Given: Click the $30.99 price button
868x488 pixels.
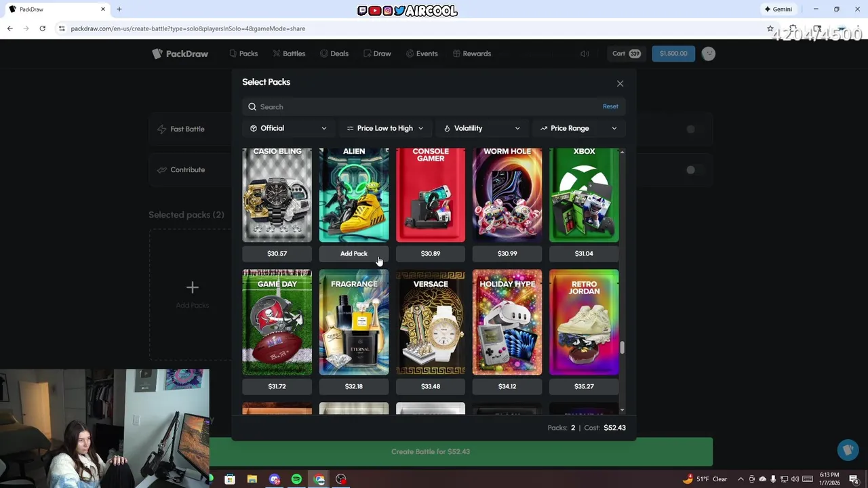Looking at the screenshot, I should coord(507,253).
